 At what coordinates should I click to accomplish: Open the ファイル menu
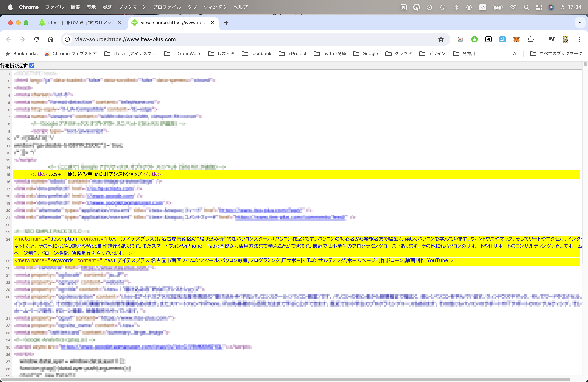(55, 7)
